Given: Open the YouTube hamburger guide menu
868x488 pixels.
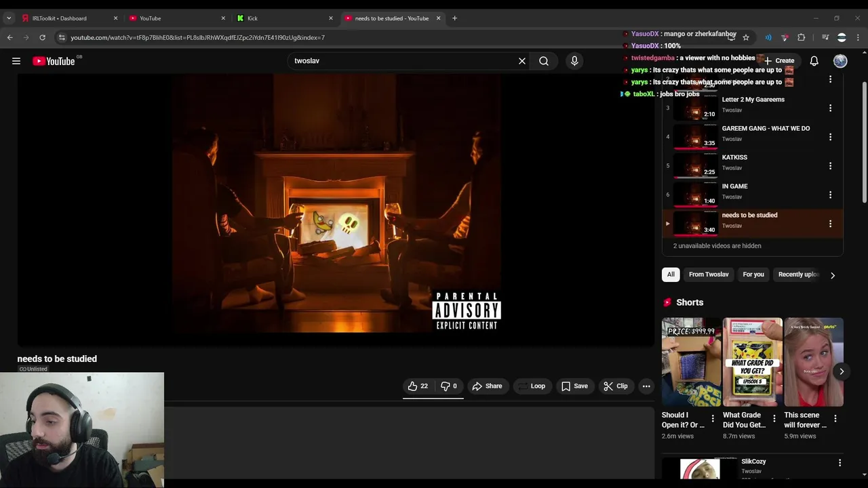Looking at the screenshot, I should (16, 61).
